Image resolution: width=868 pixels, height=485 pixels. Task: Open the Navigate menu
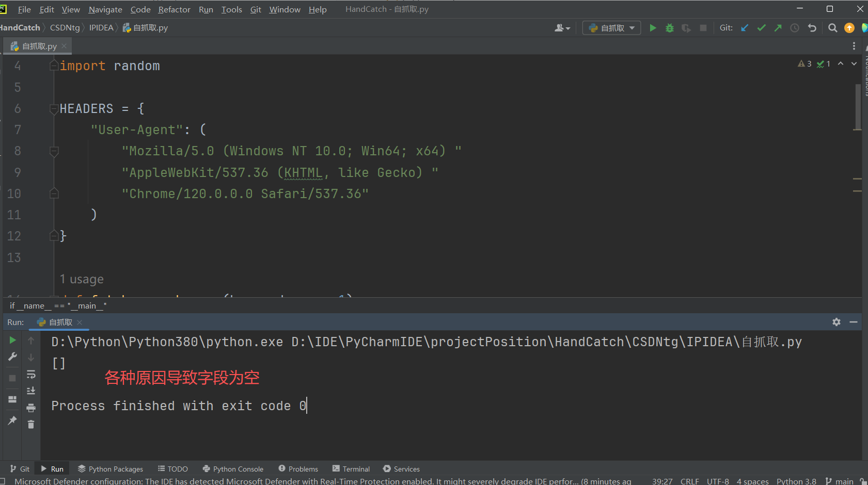(x=105, y=9)
